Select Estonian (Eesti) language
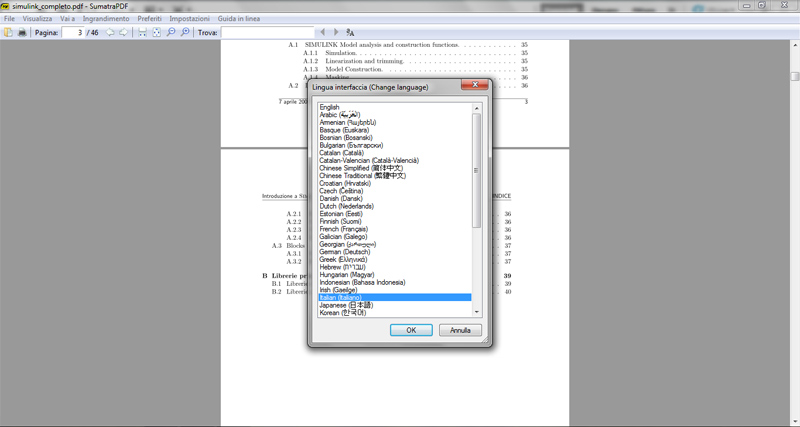This screenshot has height=427, width=800. (x=394, y=214)
